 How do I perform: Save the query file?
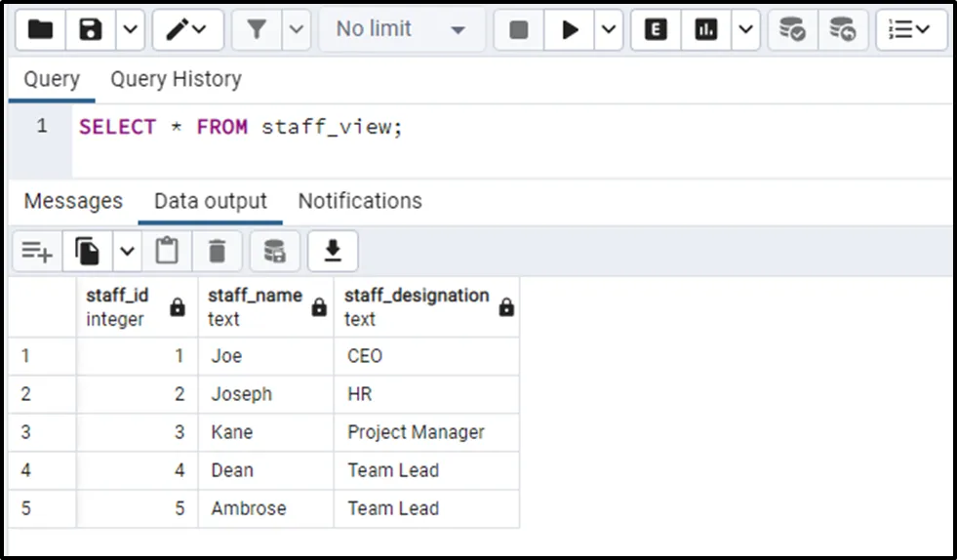click(x=91, y=30)
